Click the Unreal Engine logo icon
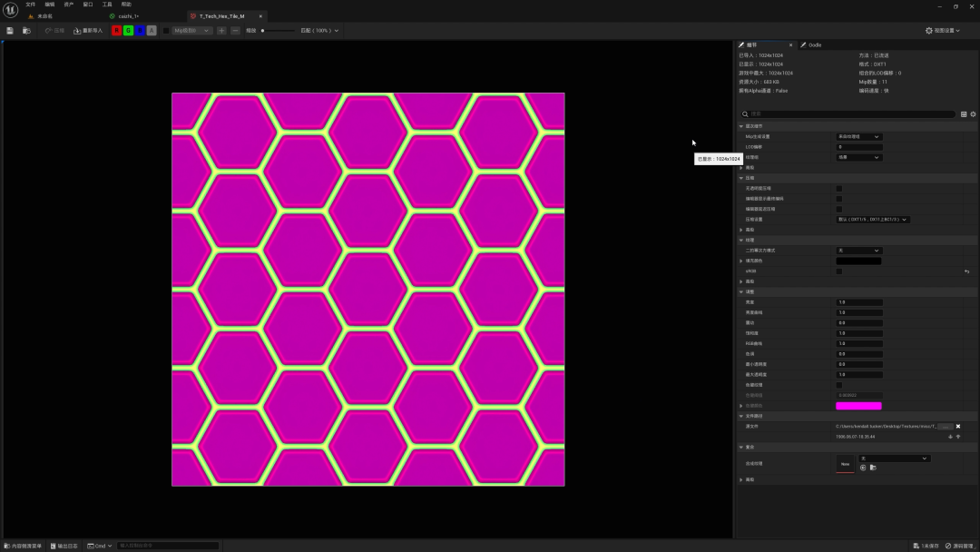980x552 pixels. click(11, 10)
